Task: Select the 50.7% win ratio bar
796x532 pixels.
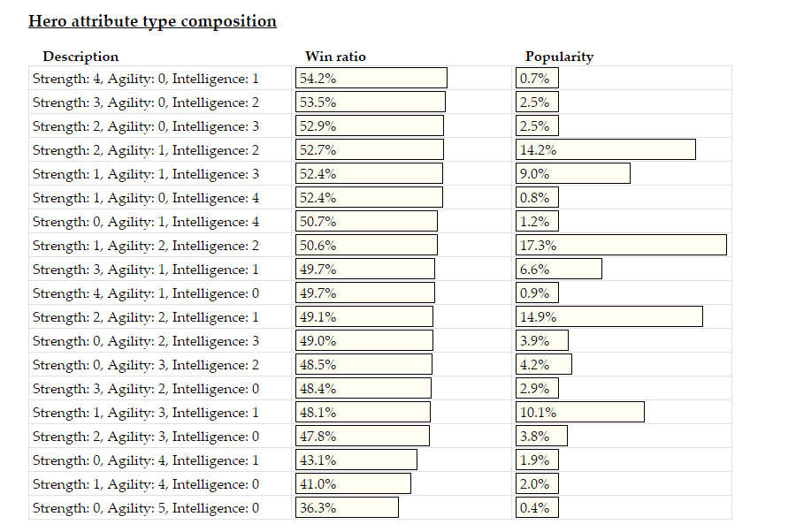Action: 366,222
